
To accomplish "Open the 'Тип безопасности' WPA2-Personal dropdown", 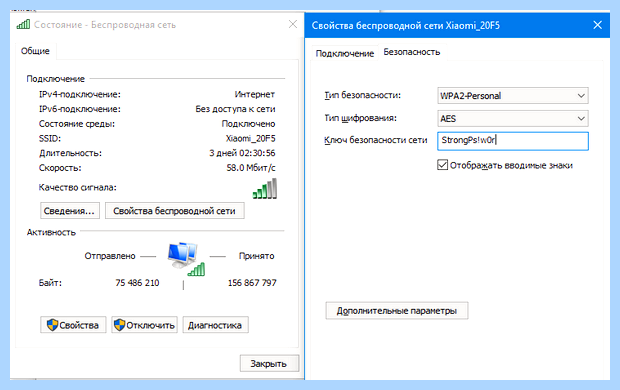I will (x=513, y=96).
